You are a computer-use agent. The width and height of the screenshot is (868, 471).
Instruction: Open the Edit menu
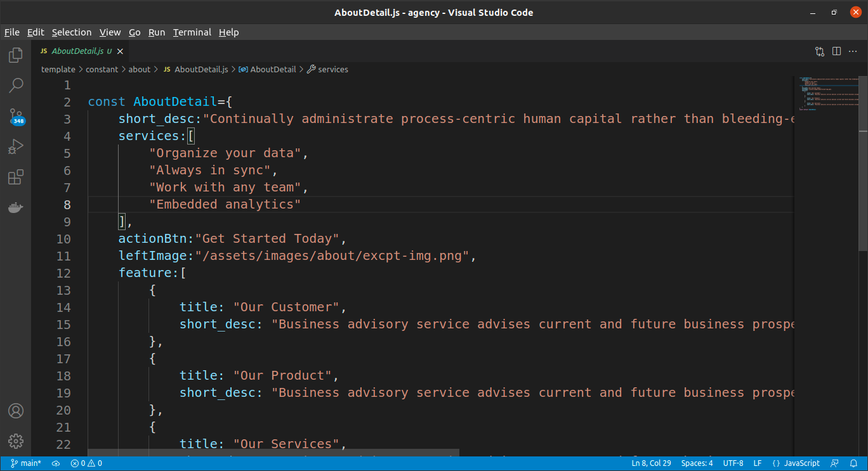point(36,32)
